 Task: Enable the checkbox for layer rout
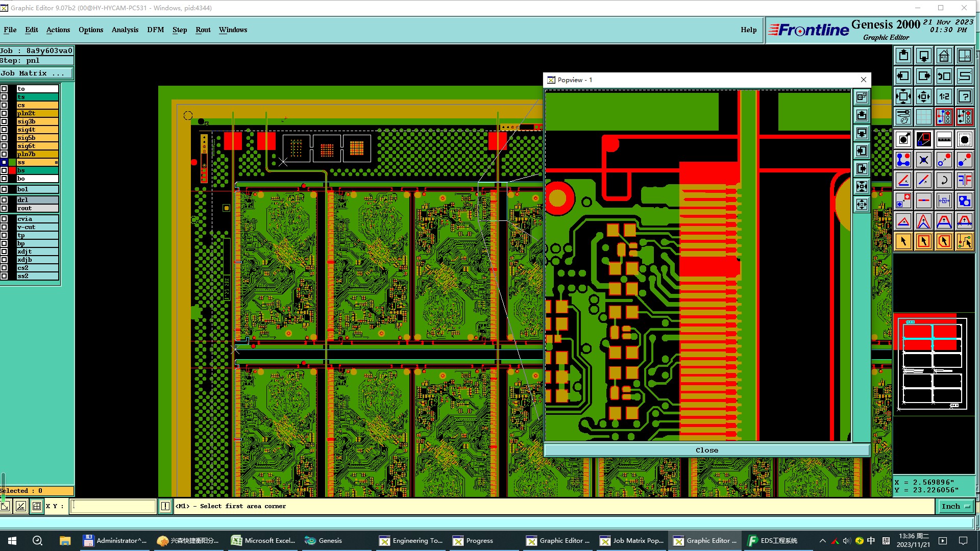click(x=4, y=208)
